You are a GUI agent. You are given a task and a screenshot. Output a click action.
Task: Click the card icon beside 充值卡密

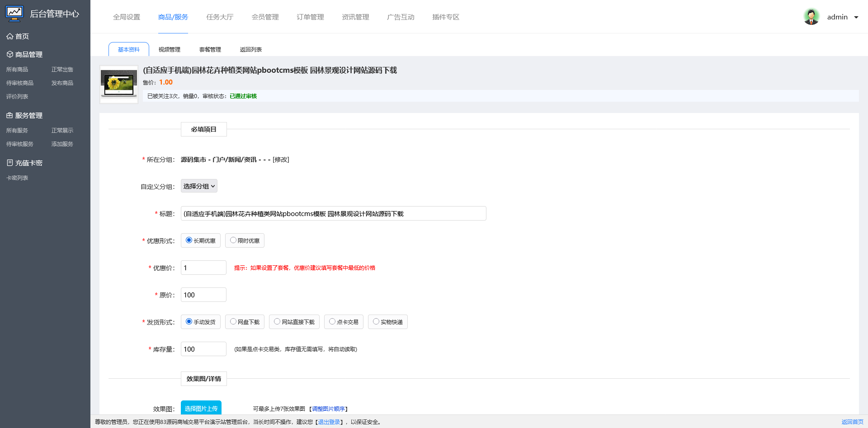(9, 163)
